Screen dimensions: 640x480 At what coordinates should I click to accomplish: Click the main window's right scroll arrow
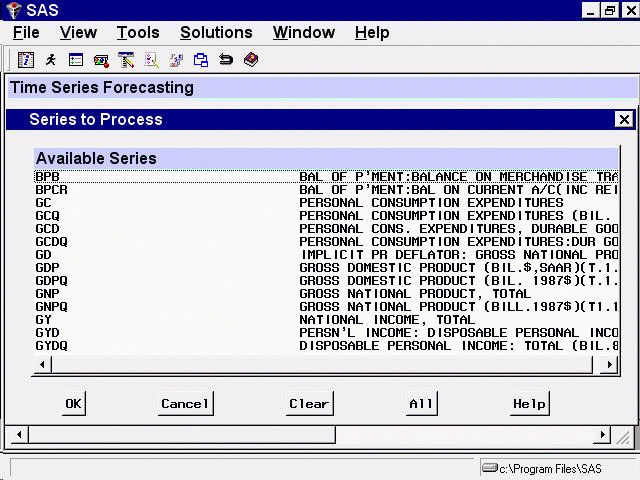pyautogui.click(x=602, y=434)
